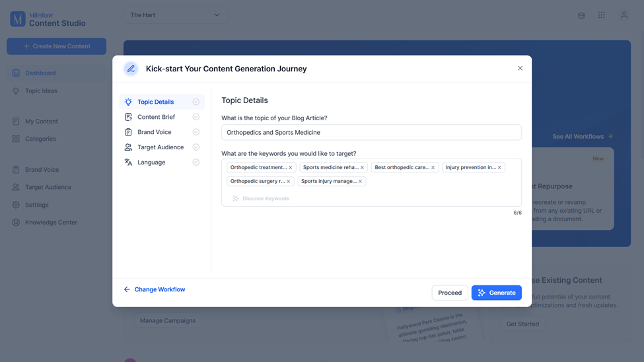Screen dimensions: 644x362
Task: Delete the Sports injury manage keyword tag
Action: [x=360, y=181]
